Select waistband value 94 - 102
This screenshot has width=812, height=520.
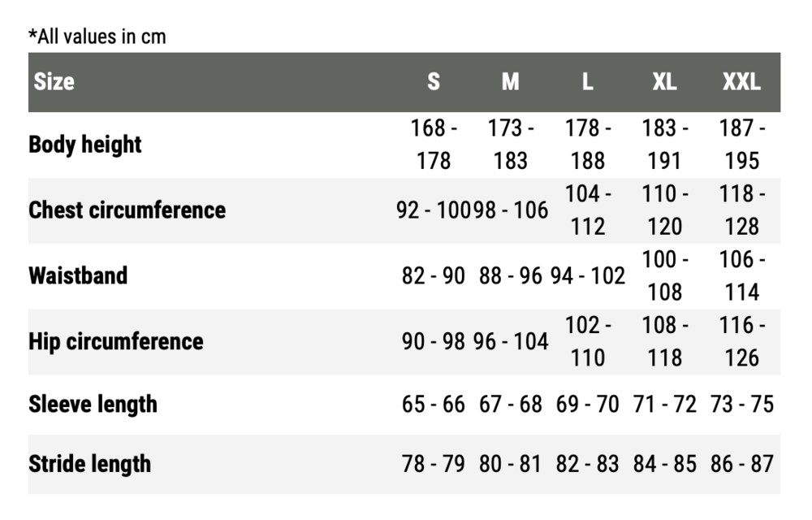(x=587, y=275)
